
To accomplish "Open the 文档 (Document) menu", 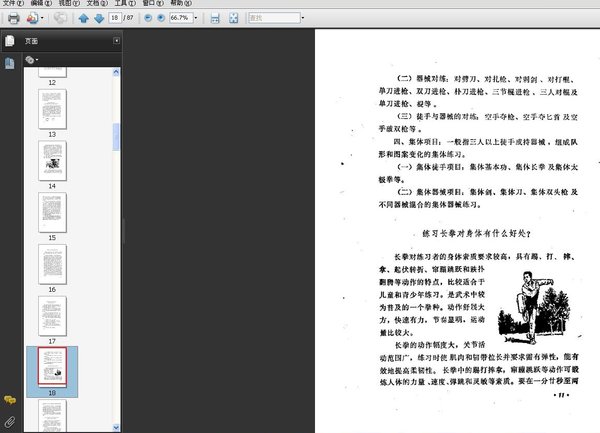I will coord(97,3).
